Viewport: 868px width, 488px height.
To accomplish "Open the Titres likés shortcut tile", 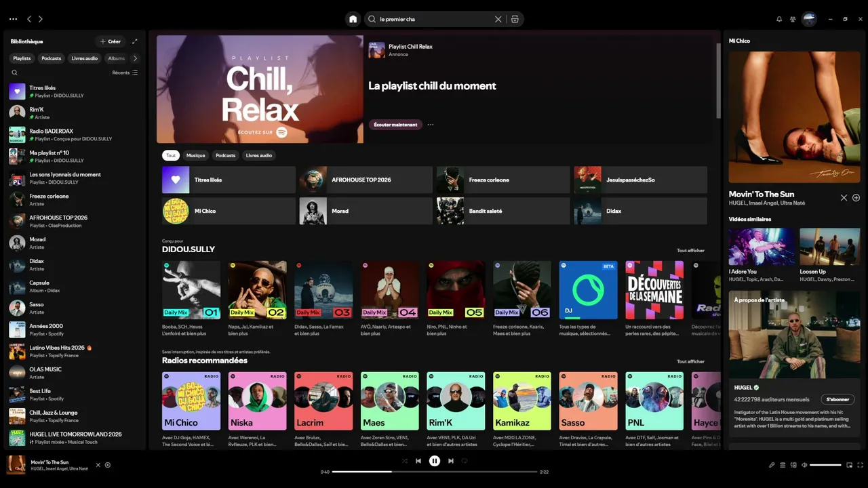I will pos(229,180).
